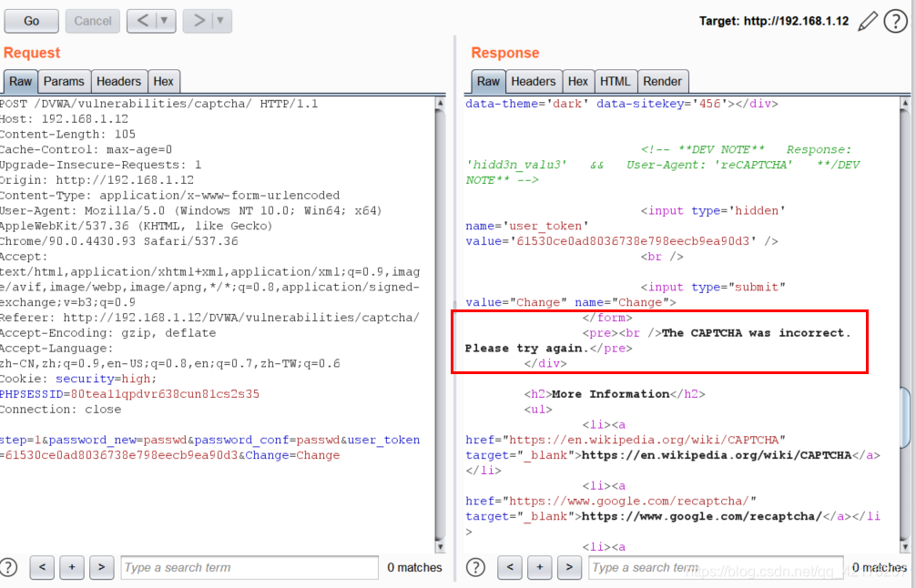Open the forward history dropdown arrow
The width and height of the screenshot is (916, 588).
[221, 21]
